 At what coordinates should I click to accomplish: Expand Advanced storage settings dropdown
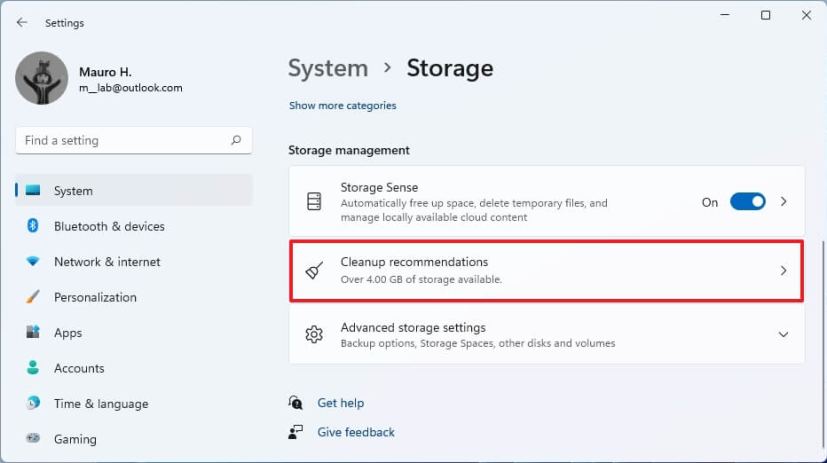pos(784,334)
